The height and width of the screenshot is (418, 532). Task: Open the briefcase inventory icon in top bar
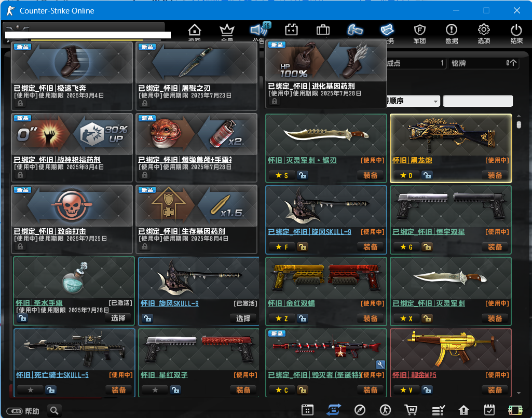(x=323, y=30)
